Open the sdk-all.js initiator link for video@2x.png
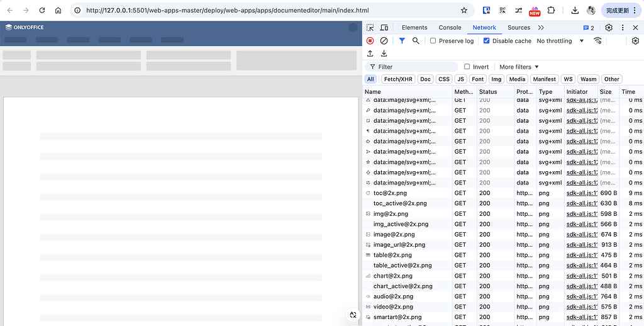This screenshot has height=326, width=644. 582,306
